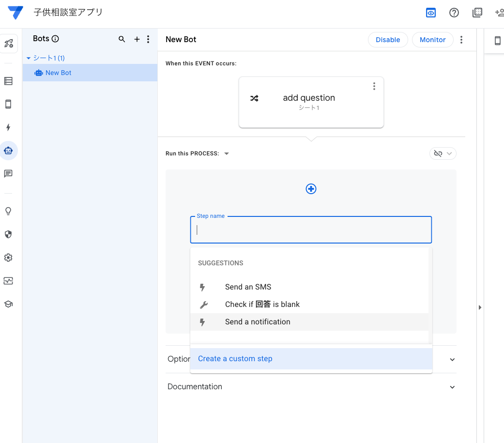The image size is (504, 443).
Task: Click the add question event card
Action: coord(311,102)
